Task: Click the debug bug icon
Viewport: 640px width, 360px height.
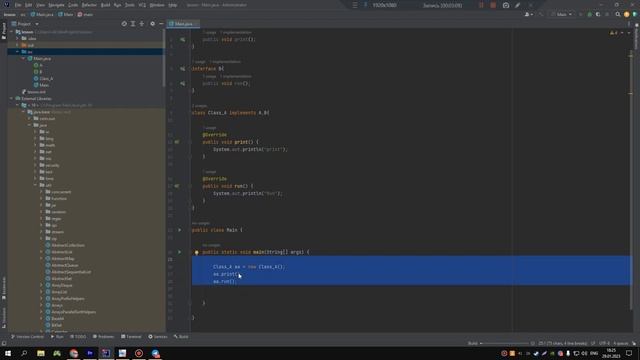Action: pos(589,14)
